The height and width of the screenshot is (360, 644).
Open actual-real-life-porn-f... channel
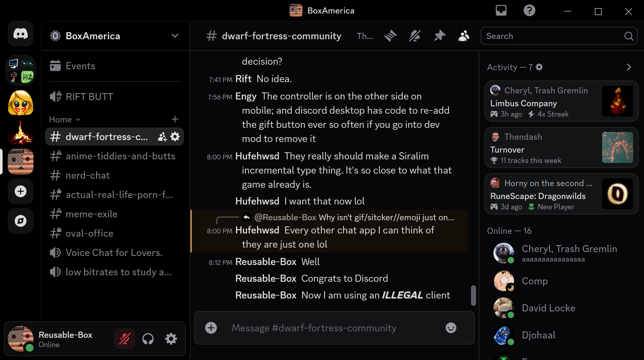(x=115, y=195)
